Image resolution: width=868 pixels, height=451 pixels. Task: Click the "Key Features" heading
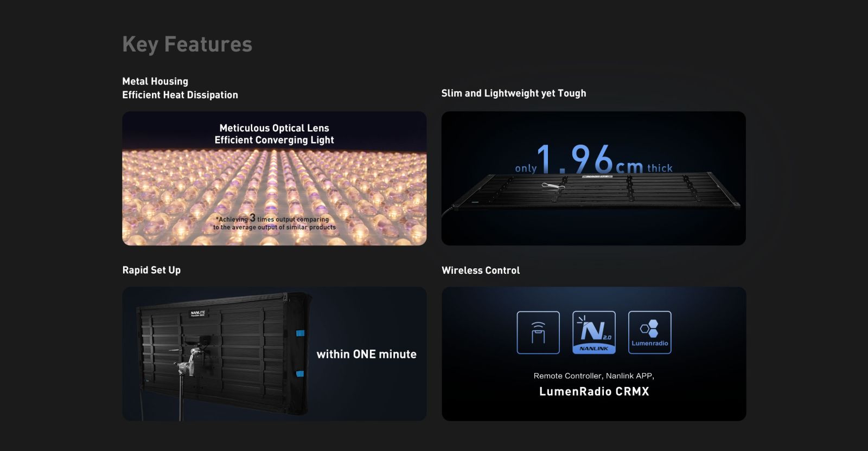187,44
